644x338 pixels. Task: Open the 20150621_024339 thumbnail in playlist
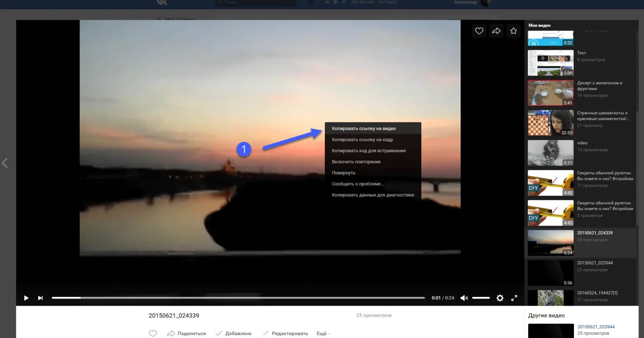click(551, 243)
